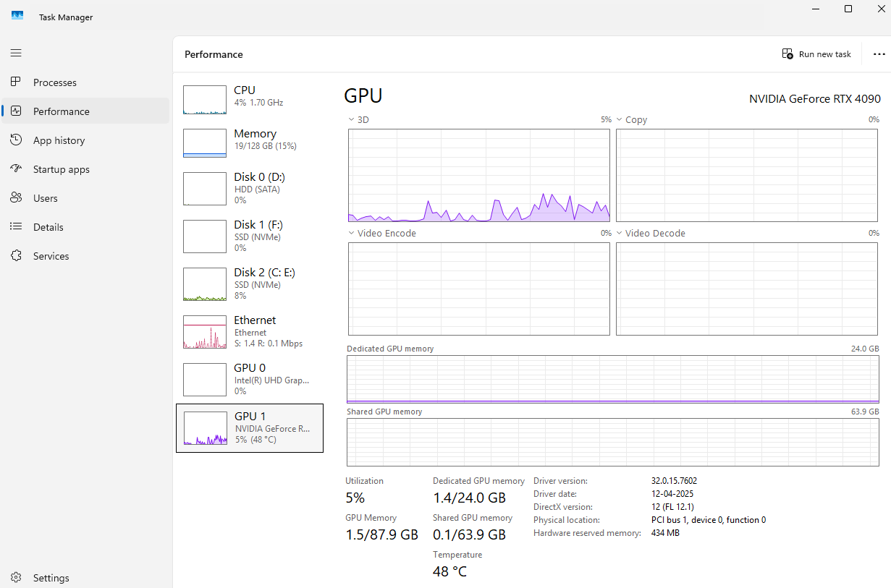The height and width of the screenshot is (588, 891).
Task: Click the Performance page header
Action: (214, 54)
